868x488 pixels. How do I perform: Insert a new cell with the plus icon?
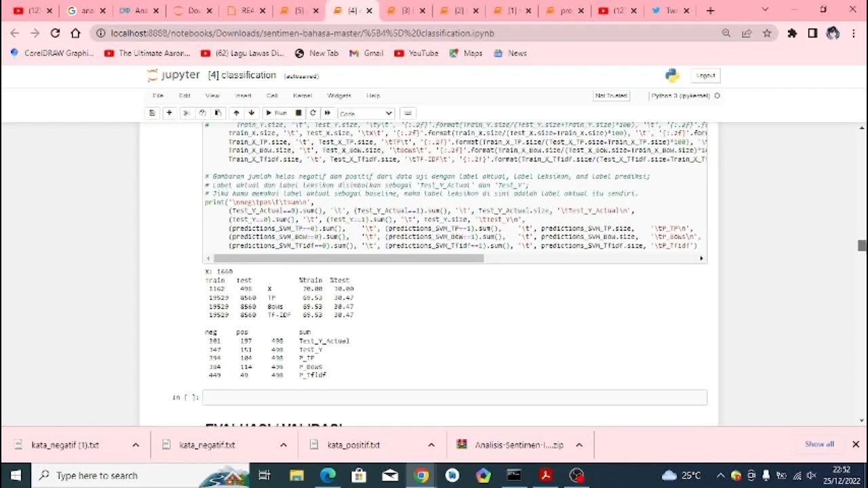(x=169, y=113)
